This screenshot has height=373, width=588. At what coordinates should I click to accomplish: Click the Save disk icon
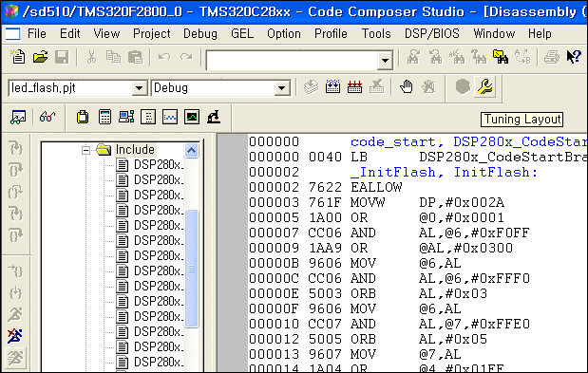62,58
